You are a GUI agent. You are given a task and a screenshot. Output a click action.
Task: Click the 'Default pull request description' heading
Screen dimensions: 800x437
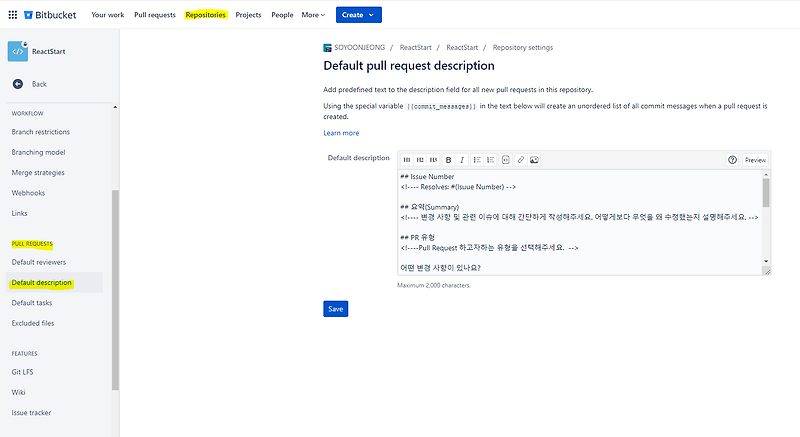409,66
